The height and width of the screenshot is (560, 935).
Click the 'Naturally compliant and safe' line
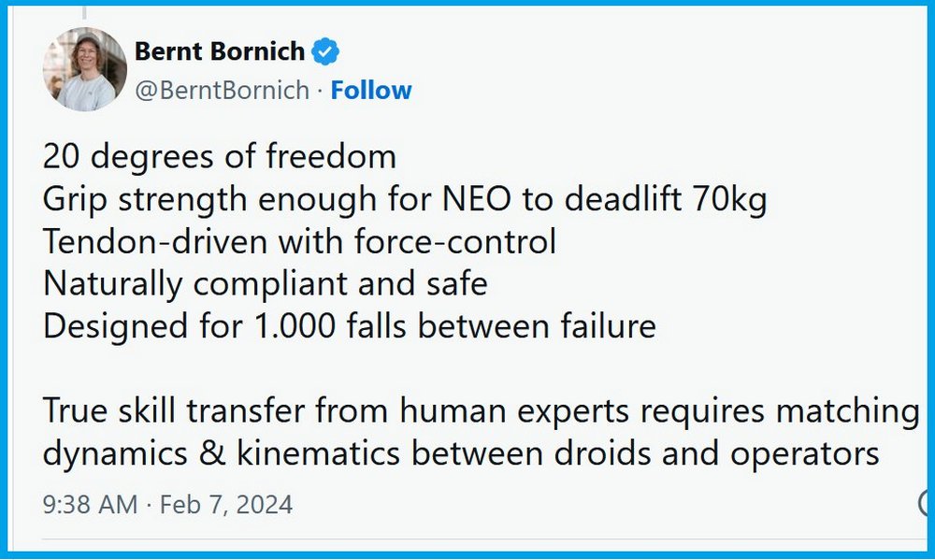point(266,284)
